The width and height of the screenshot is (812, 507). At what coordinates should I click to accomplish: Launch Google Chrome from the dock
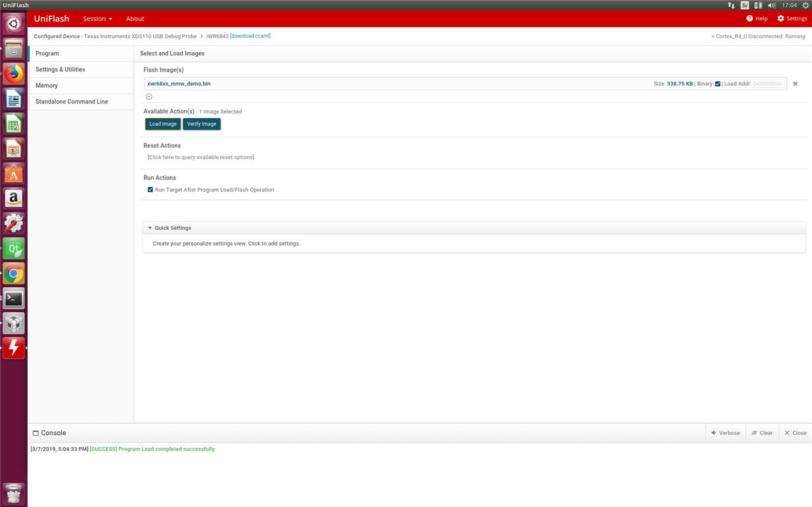pos(13,273)
